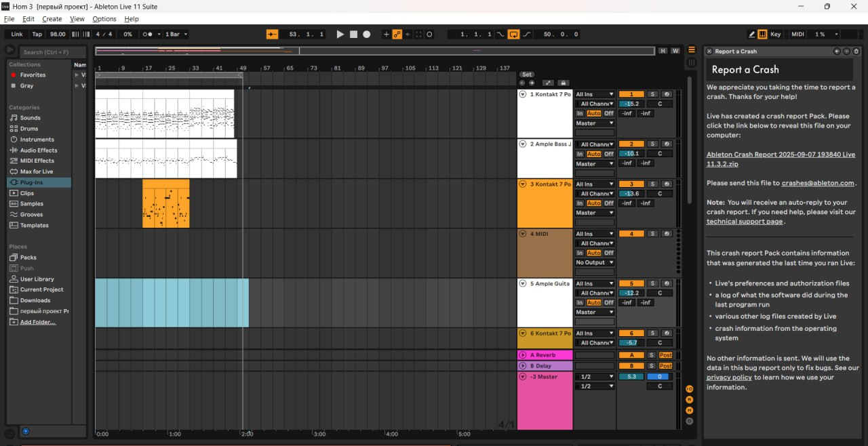Open the Ableton Crash Report zip link

781,159
